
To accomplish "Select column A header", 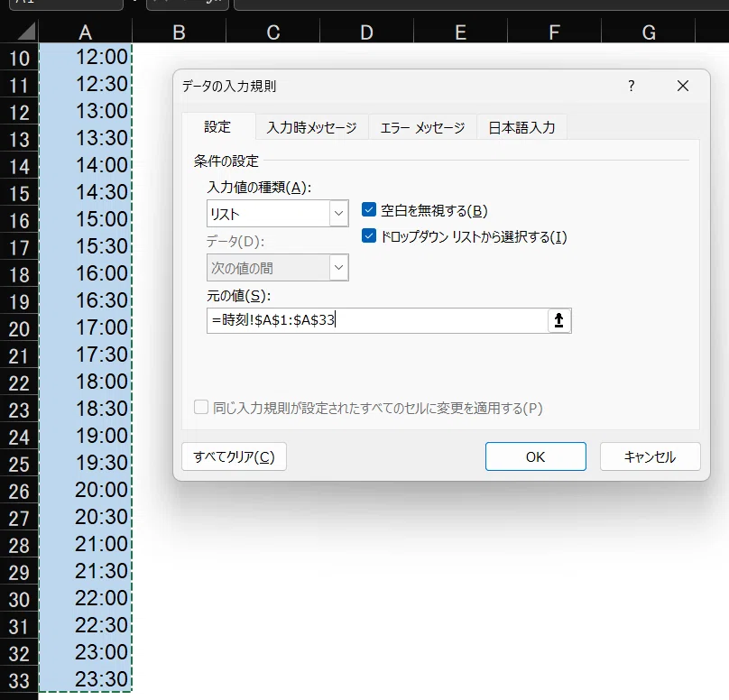I will (x=85, y=32).
